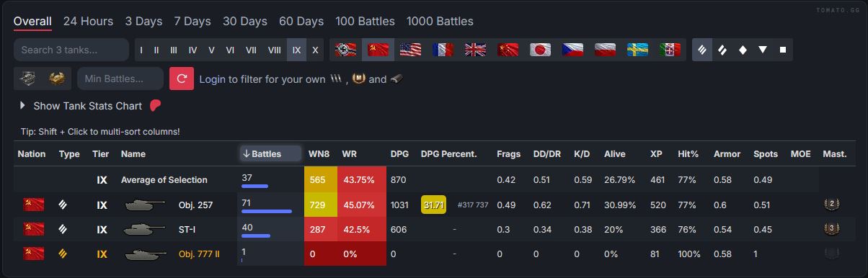Toggle the tier X filter
The width and height of the screenshot is (868, 278).
315,50
